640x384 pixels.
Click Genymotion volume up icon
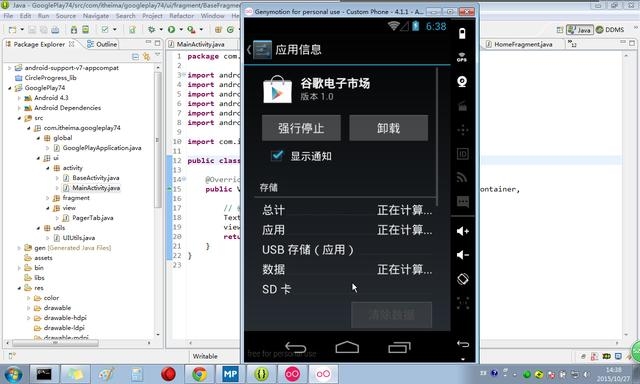(462, 231)
